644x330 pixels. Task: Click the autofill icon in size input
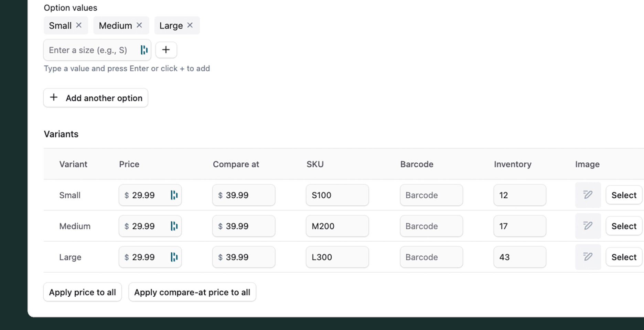[x=144, y=50]
